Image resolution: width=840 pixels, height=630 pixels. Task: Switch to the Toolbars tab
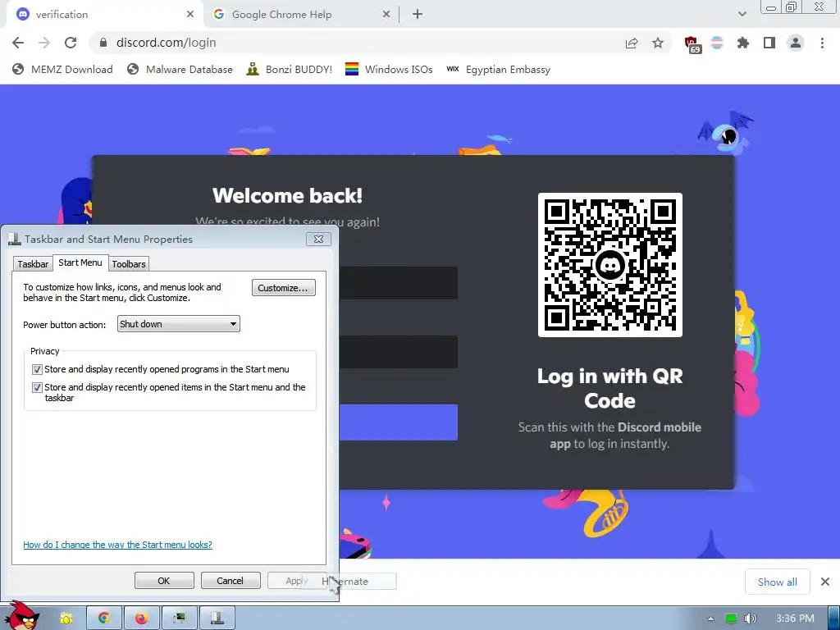[x=129, y=264]
